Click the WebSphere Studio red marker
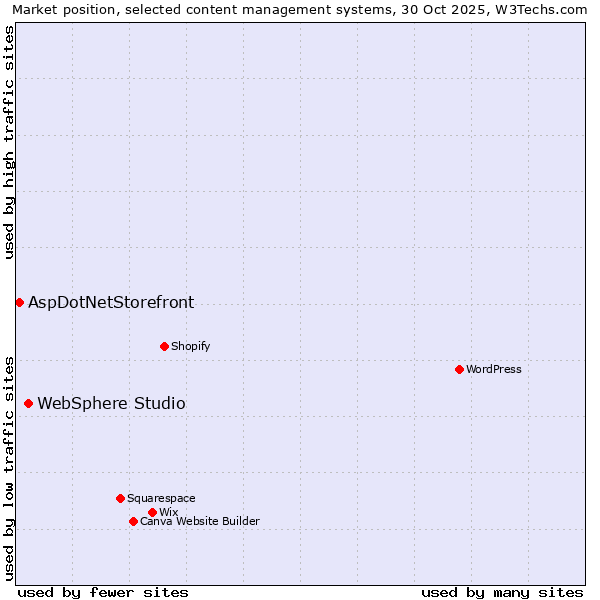Screen dimensions: 600x600 pos(28,403)
